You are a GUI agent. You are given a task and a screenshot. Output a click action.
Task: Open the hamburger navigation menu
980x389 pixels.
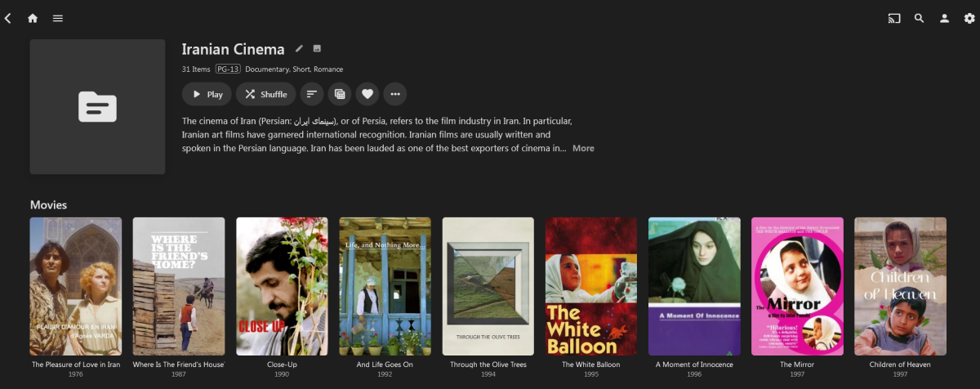tap(58, 18)
